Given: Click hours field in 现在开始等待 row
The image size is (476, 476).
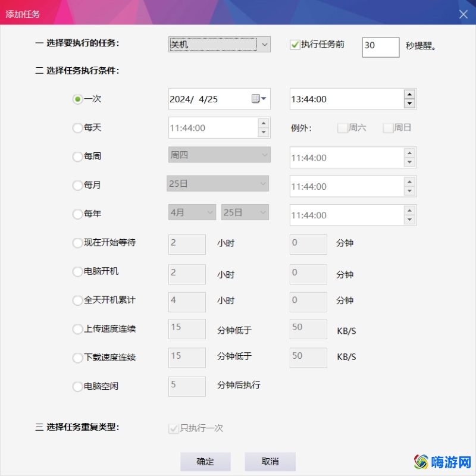Looking at the screenshot, I should pos(187,245).
